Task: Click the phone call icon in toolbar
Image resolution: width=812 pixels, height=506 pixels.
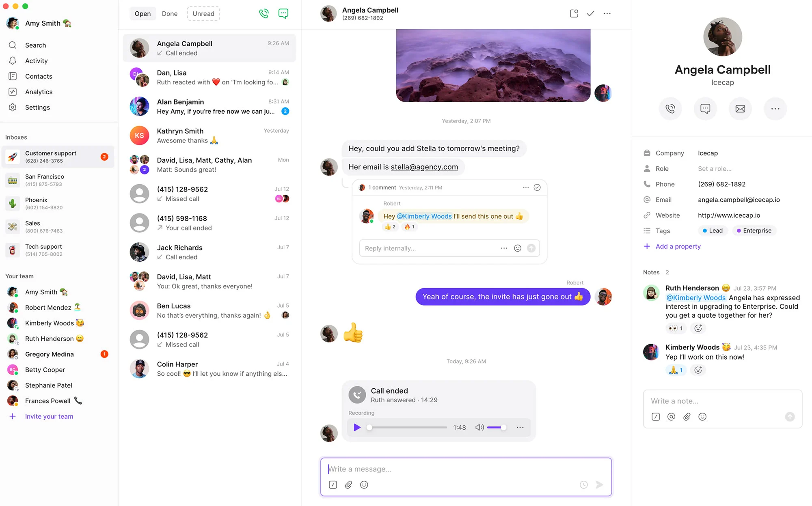Action: 263,13
